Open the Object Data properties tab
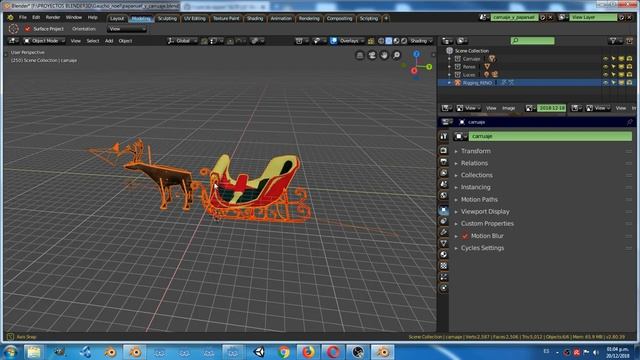The height and width of the screenshot is (360, 640). tap(444, 243)
